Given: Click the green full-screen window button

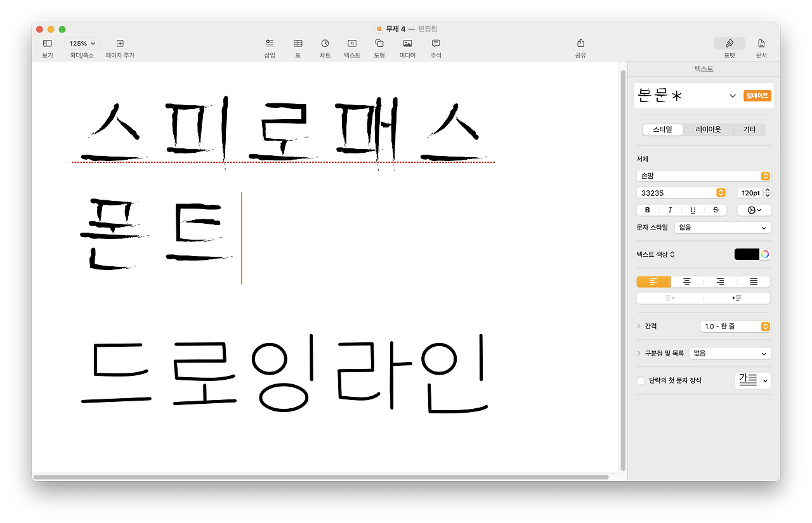Looking at the screenshot, I should click(x=62, y=29).
